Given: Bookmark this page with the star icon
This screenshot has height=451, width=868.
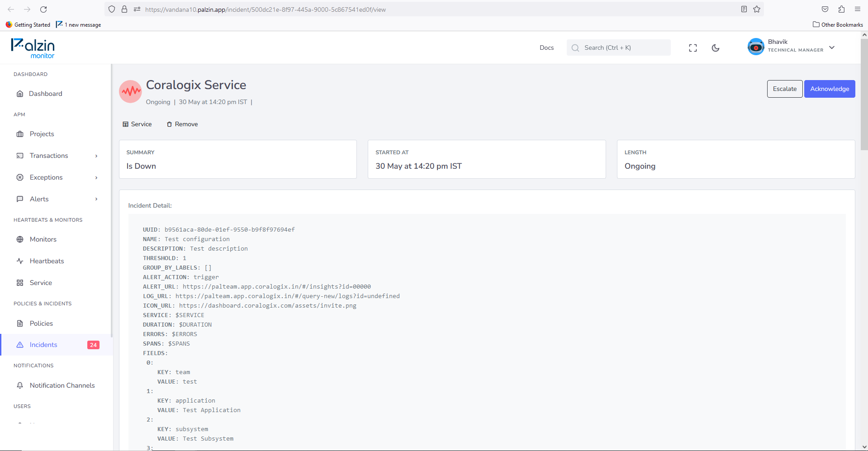Looking at the screenshot, I should click(757, 9).
